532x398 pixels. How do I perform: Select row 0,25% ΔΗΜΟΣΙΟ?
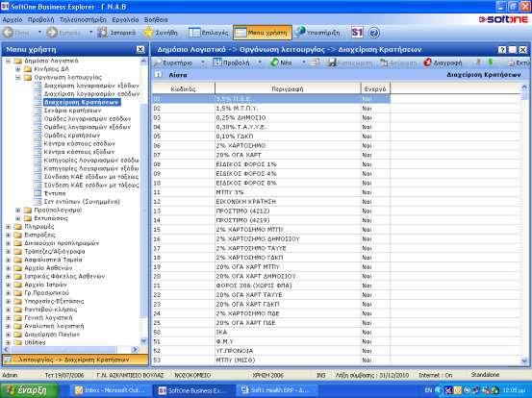[x=271, y=117]
